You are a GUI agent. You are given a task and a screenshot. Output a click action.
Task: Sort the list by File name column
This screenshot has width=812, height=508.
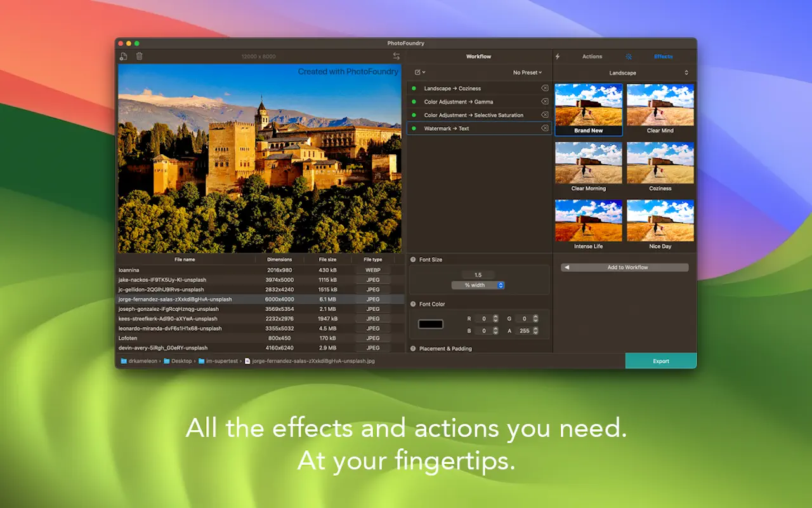[x=185, y=259]
